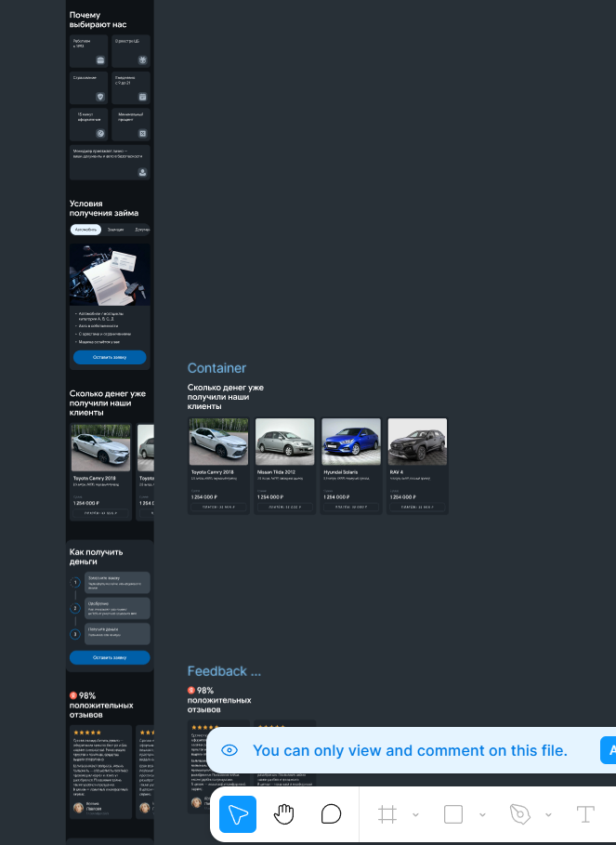Click step number 2 circle

point(75,609)
